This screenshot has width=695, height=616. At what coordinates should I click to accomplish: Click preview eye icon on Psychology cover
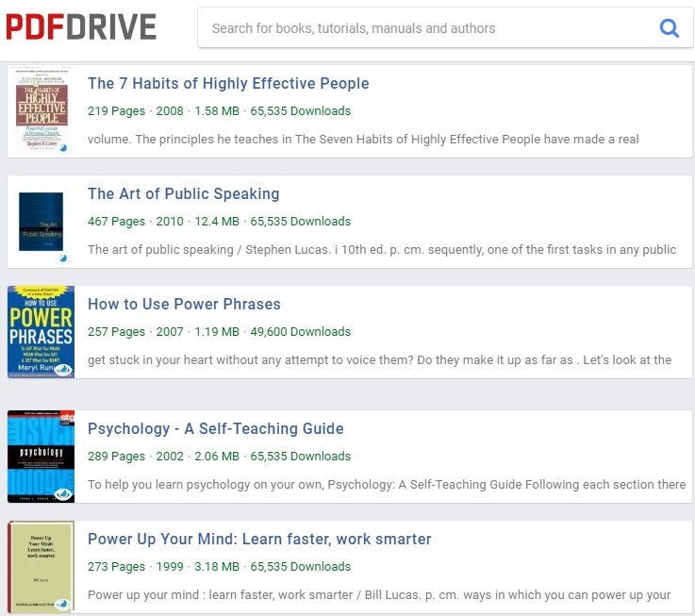coord(63,493)
